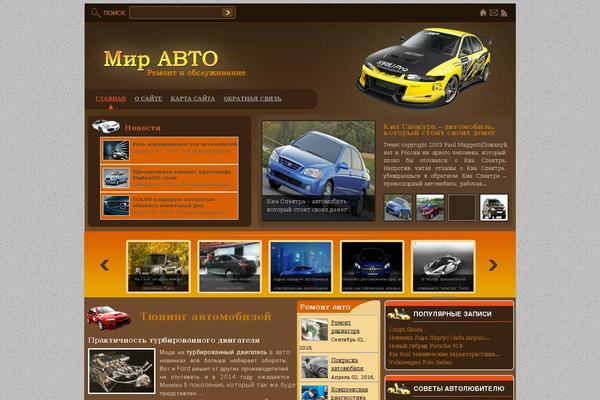600x400 pixels.
Task: Open Новый гибрид Porsche 918 post
Action: click(426, 346)
